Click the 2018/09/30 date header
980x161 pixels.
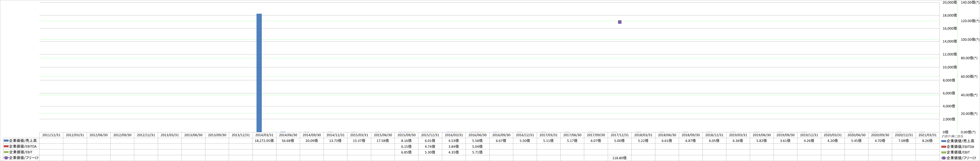coord(691,135)
